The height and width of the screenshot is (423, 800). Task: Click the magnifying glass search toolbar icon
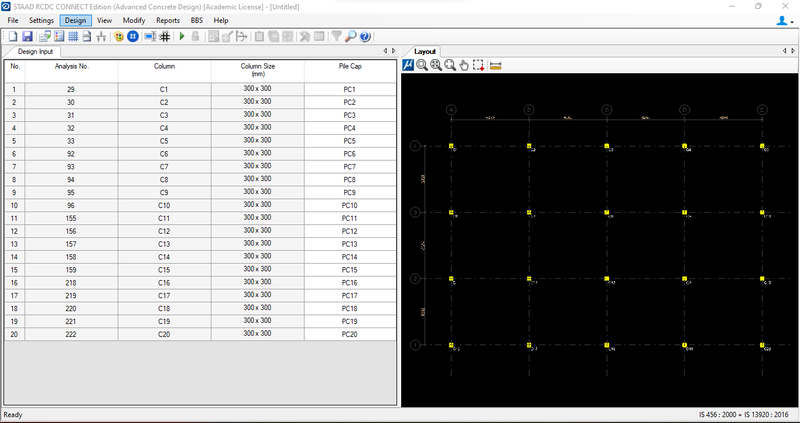pyautogui.click(x=351, y=36)
